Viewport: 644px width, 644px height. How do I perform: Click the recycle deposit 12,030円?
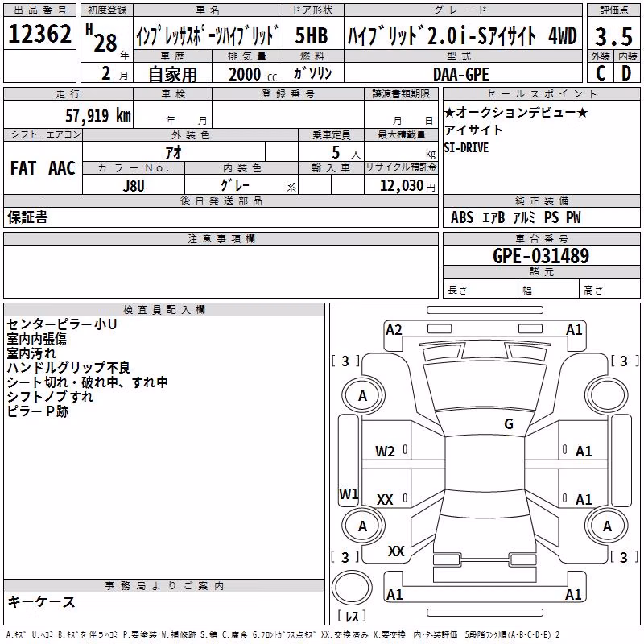coord(407,186)
